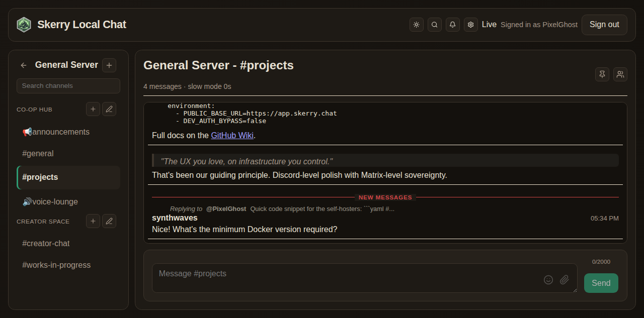Open the GitHub Wiki link
Image resolution: width=644 pixels, height=318 pixels.
coord(232,135)
